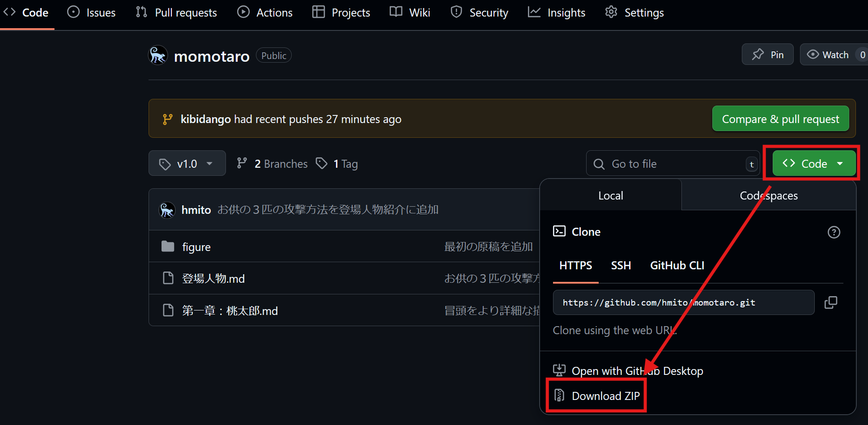Click the clone URL text field
Image resolution: width=868 pixels, height=425 pixels.
click(684, 302)
